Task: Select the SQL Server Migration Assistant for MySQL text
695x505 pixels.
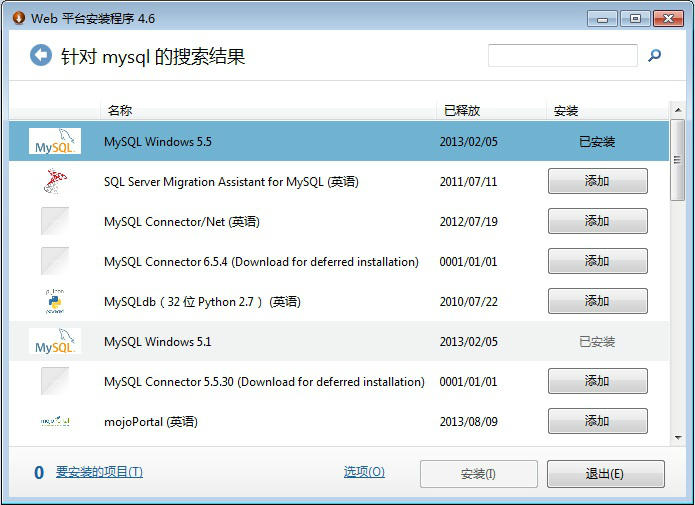Action: point(231,181)
